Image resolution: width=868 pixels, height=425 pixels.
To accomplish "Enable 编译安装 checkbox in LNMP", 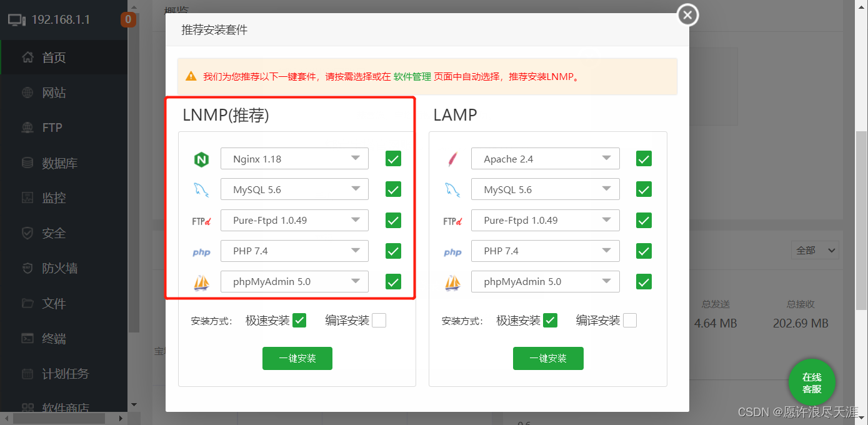I will point(379,321).
